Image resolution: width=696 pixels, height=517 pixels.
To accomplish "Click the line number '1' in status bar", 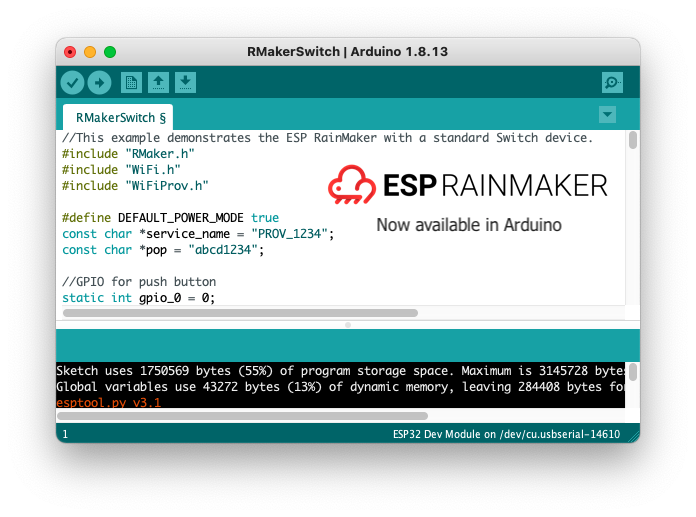I will click(x=65, y=434).
